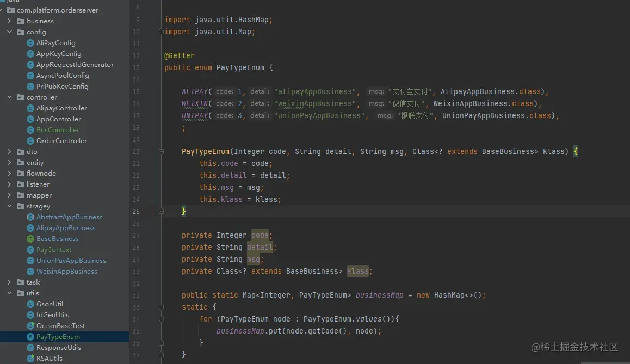The width and height of the screenshot is (630, 364).
Task: Open the AliPayConfig class file icon
Action: (30, 42)
